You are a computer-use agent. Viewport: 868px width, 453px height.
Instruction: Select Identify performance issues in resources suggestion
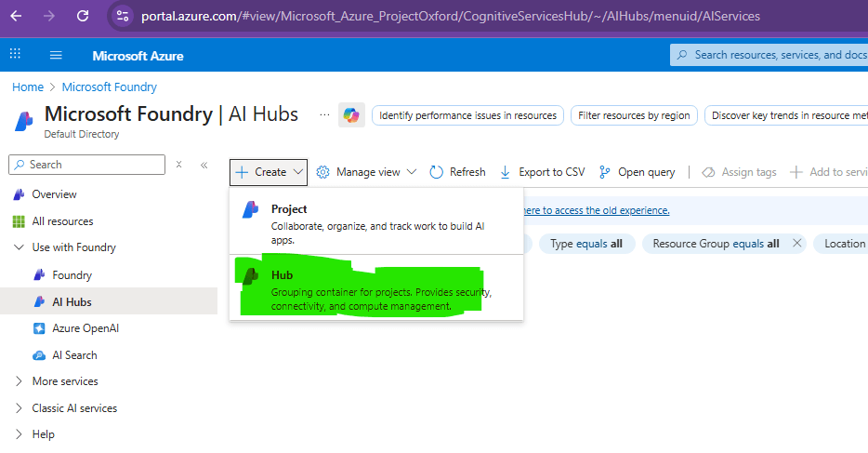pos(467,115)
